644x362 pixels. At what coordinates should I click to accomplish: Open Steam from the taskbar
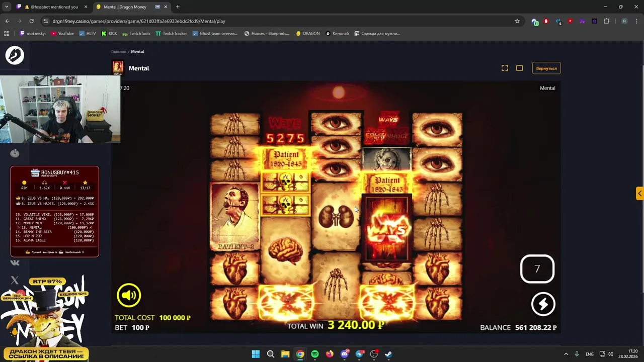(x=388, y=354)
